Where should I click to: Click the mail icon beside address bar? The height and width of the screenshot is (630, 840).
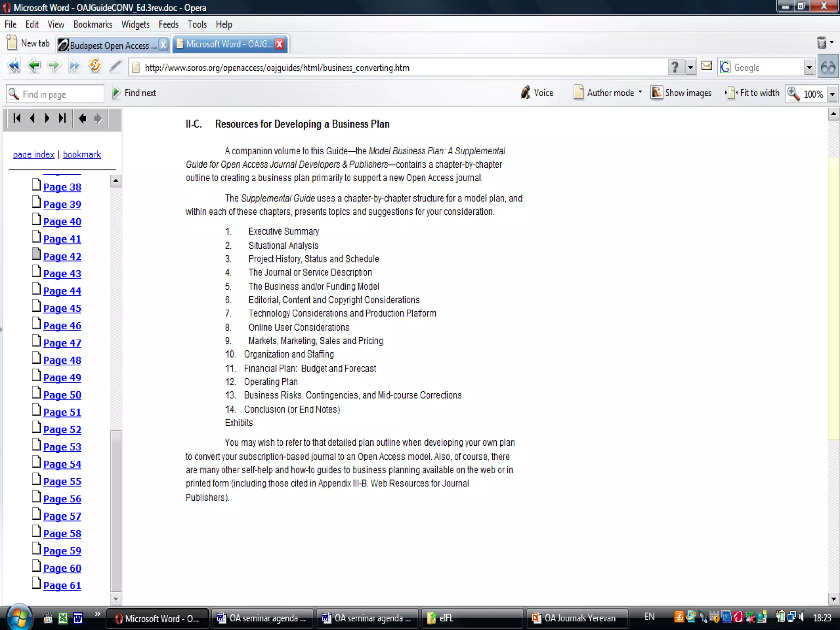pyautogui.click(x=707, y=66)
